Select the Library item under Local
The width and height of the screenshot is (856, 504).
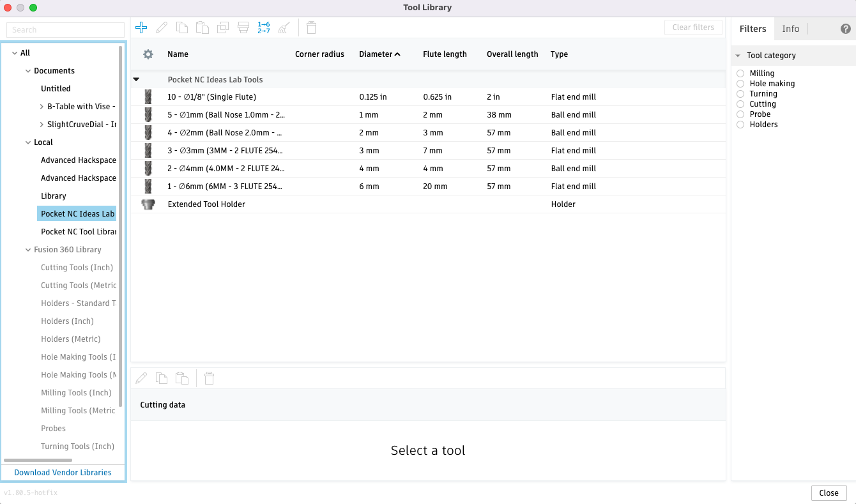tap(54, 196)
